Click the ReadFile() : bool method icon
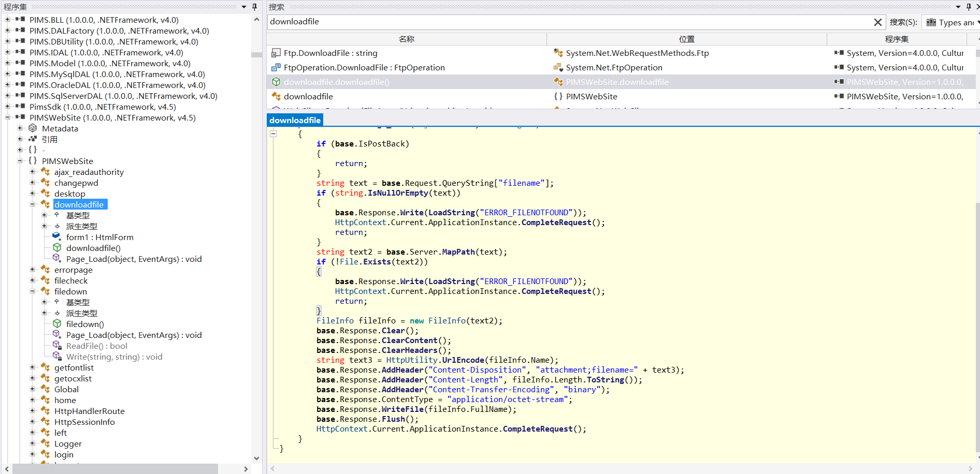The height and width of the screenshot is (474, 980). click(x=57, y=346)
